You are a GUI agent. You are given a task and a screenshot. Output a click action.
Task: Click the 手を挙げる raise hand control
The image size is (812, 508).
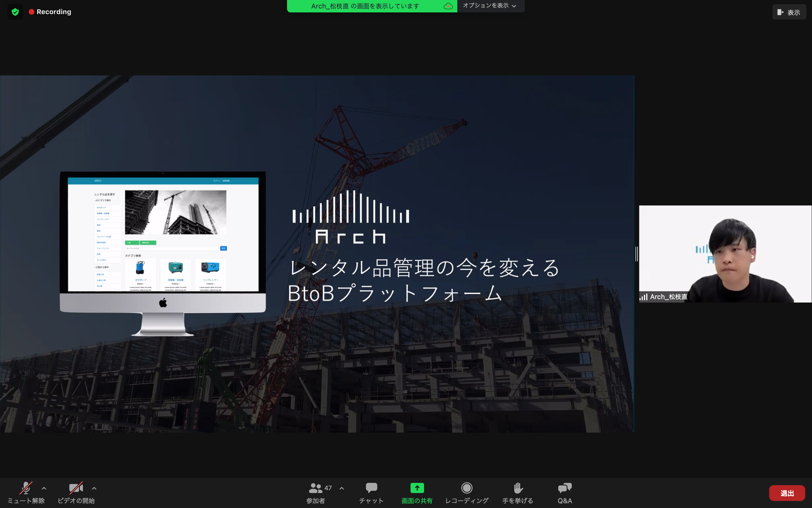coord(518,488)
